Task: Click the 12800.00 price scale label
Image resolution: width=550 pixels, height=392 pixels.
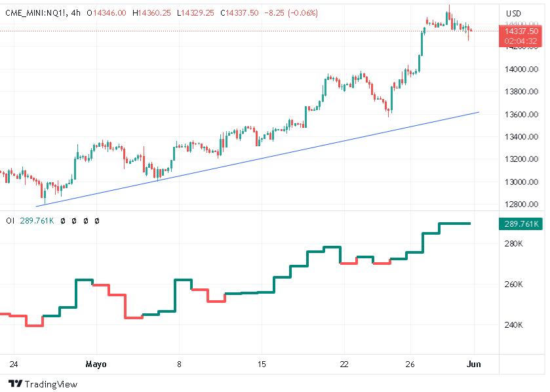Action: tap(522, 205)
